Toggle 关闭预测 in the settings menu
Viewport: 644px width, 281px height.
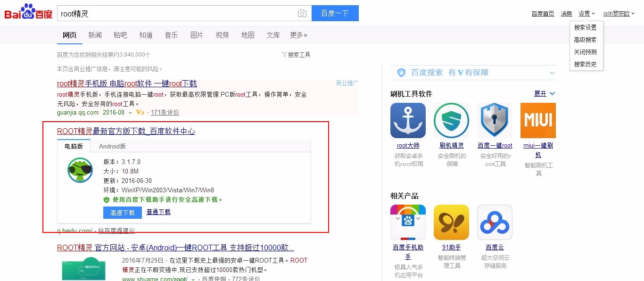click(586, 52)
